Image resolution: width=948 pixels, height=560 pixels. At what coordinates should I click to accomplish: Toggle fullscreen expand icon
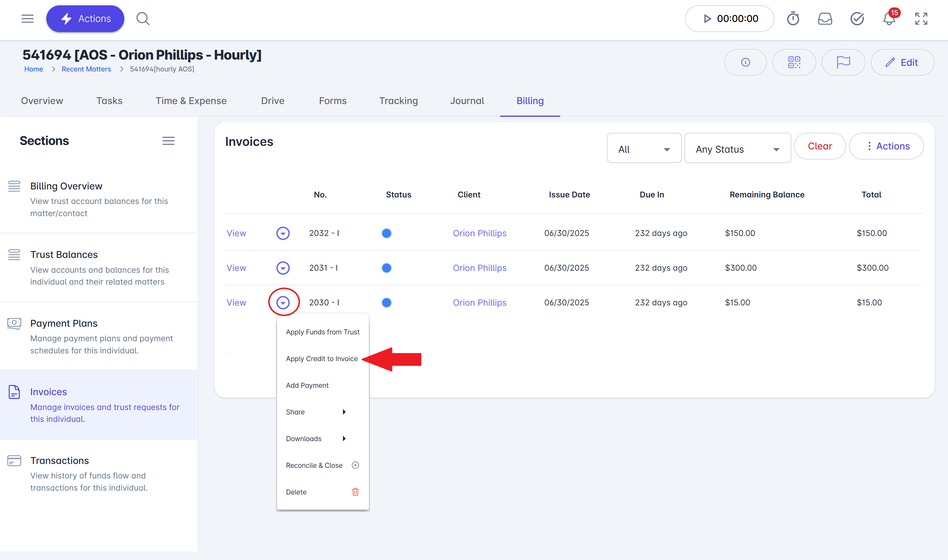tap(921, 18)
